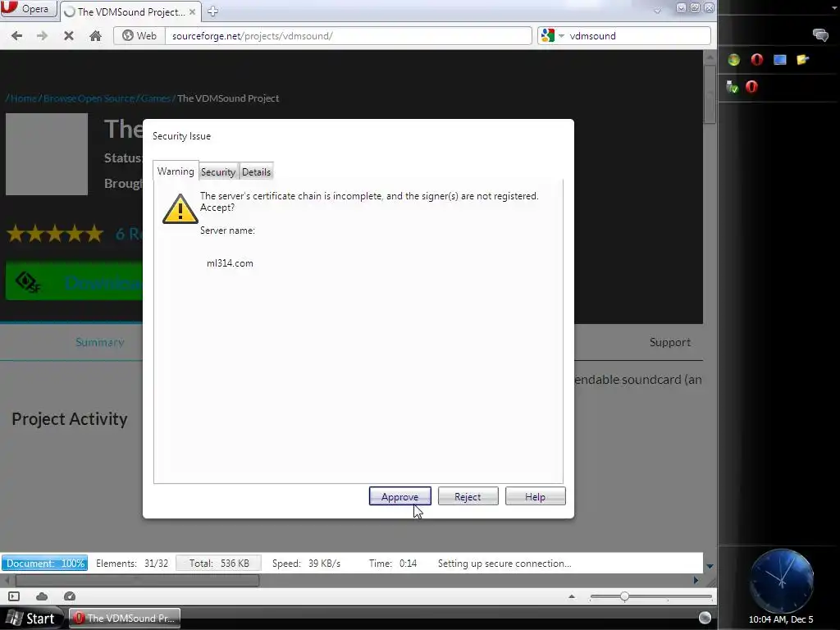Image resolution: width=840 pixels, height=630 pixels.
Task: Click the Elements 31/32 status text
Action: (132, 563)
